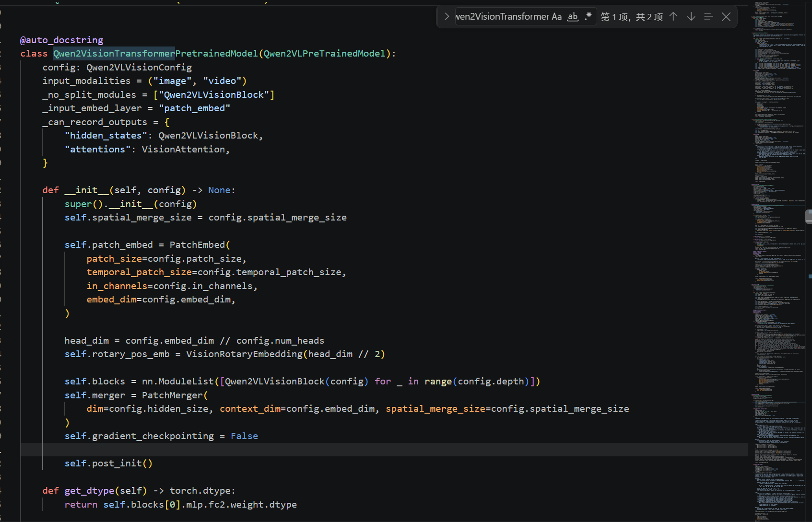Viewport: 812px width, 522px height.
Task: Toggle Match Whole Word (ab) option
Action: (x=573, y=17)
